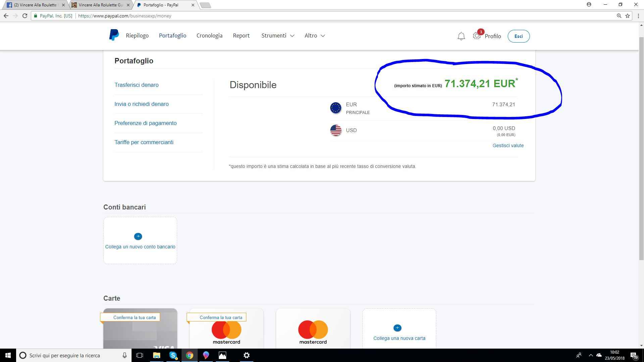
Task: Click the EUR currency flag icon
Action: click(336, 108)
